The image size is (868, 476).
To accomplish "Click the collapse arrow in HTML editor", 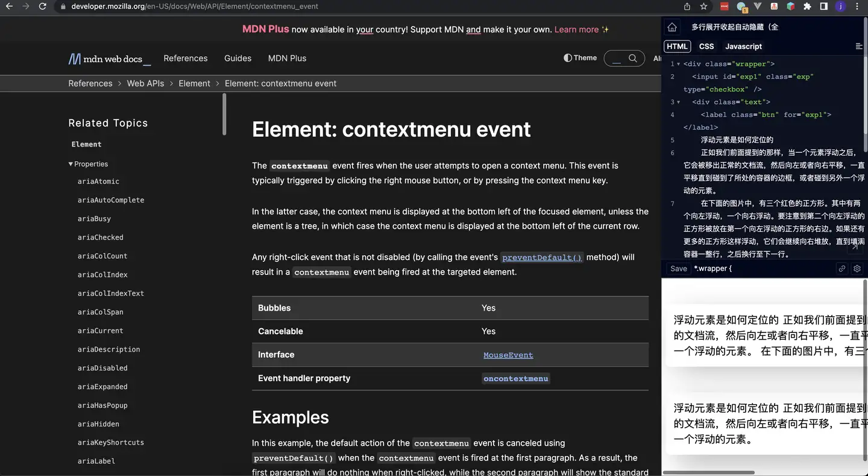I will 855,247.
